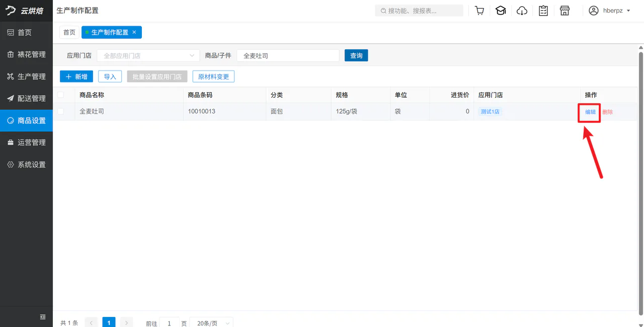644x327 pixels.
Task: Collapse the sidebar with the menu-fold icon
Action: coord(43,317)
